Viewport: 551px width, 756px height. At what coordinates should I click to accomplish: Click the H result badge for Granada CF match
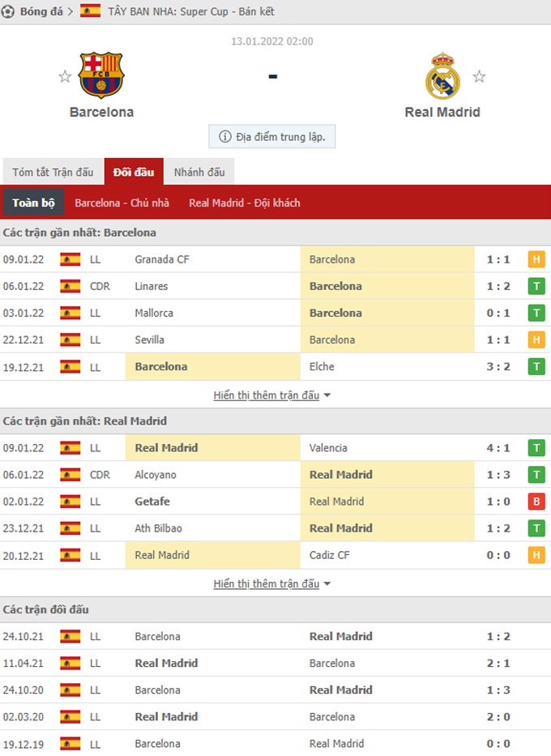click(x=536, y=259)
